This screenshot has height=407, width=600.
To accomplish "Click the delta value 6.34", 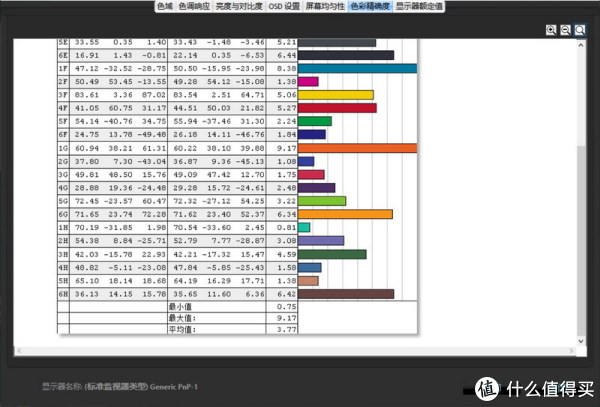I will point(287,214).
